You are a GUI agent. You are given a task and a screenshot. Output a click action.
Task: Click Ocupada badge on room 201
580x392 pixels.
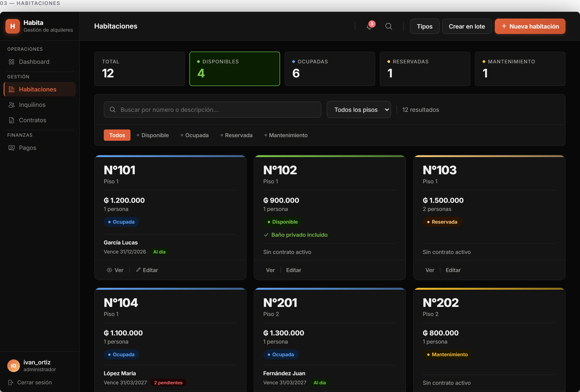pos(281,355)
